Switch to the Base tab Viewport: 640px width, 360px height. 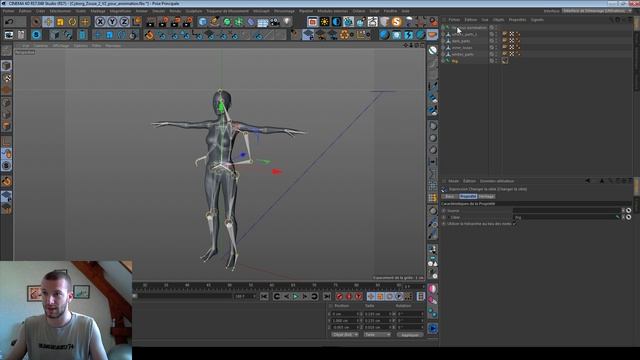449,196
